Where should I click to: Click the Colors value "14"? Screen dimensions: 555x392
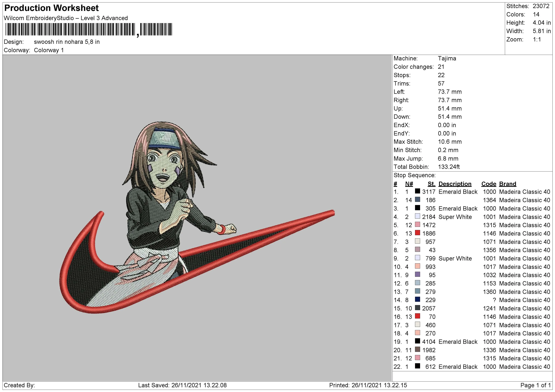(x=536, y=15)
